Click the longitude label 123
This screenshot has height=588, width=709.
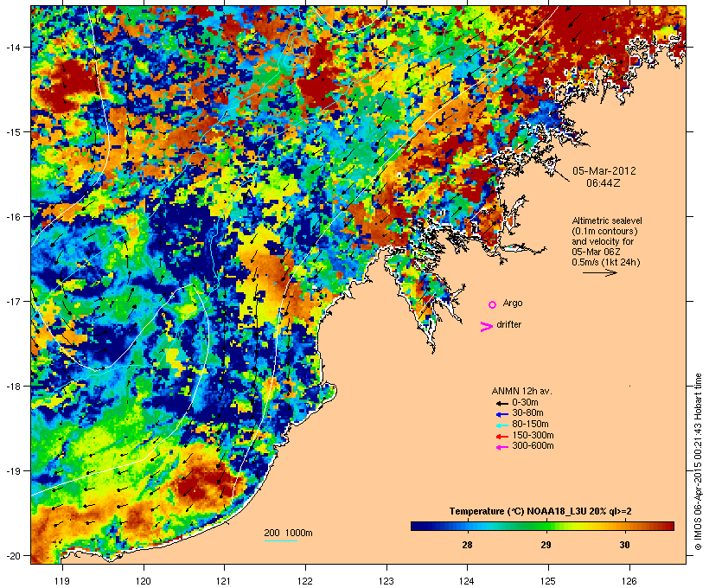[x=386, y=581]
